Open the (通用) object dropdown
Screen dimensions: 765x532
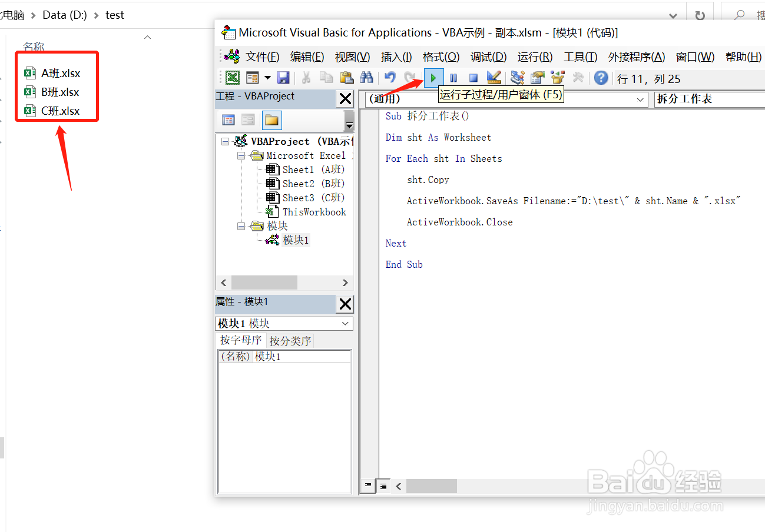pos(641,99)
